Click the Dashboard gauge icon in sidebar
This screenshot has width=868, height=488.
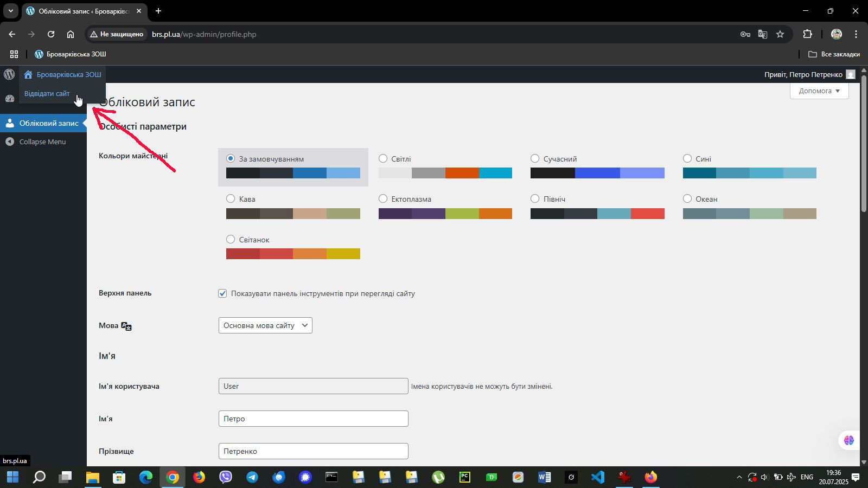pos(9,99)
